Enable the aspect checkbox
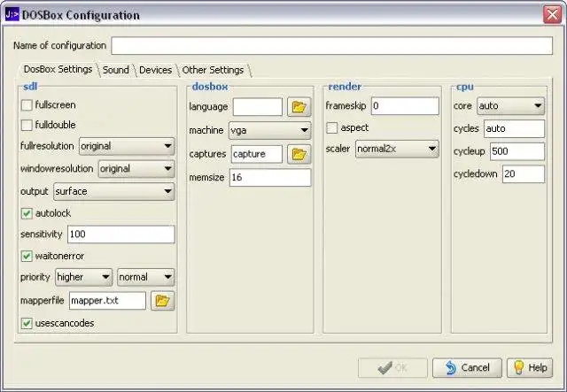Screen dimensions: 567x392 click(332, 128)
